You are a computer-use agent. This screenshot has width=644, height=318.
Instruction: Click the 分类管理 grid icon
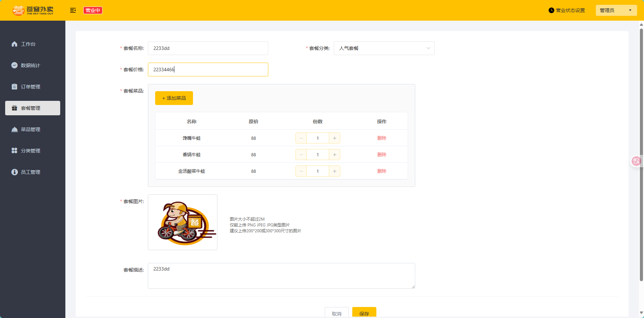coord(14,151)
